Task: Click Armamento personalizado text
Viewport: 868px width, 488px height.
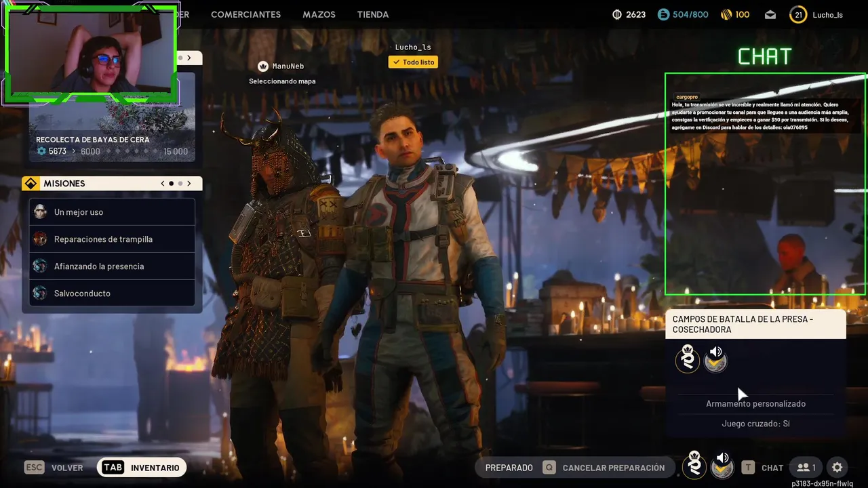Action: pos(755,404)
